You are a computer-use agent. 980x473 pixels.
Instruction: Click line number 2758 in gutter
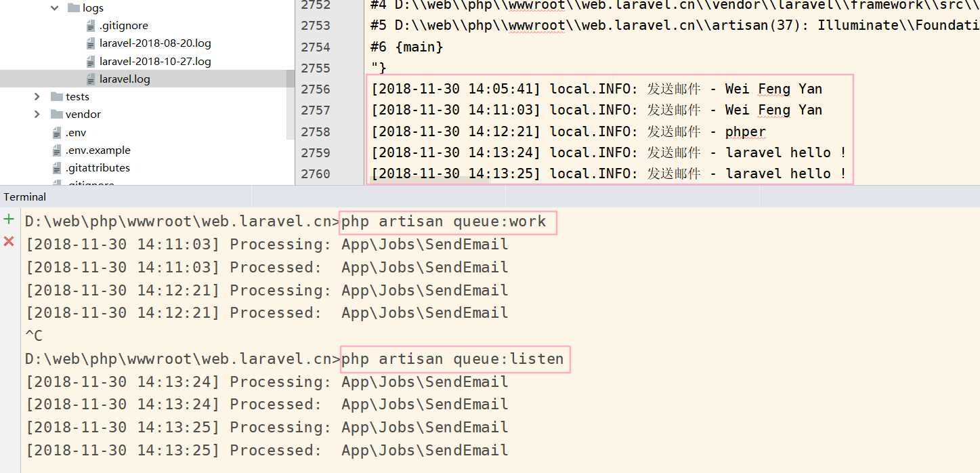tap(316, 131)
